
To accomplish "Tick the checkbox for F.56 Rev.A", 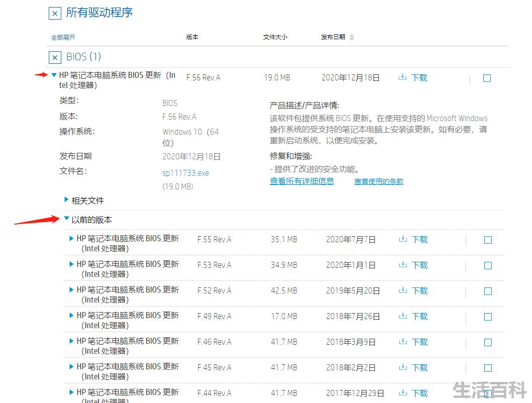I will click(x=487, y=78).
